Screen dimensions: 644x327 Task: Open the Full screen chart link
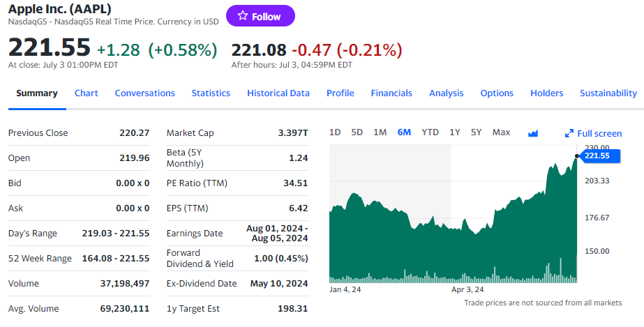(x=594, y=133)
